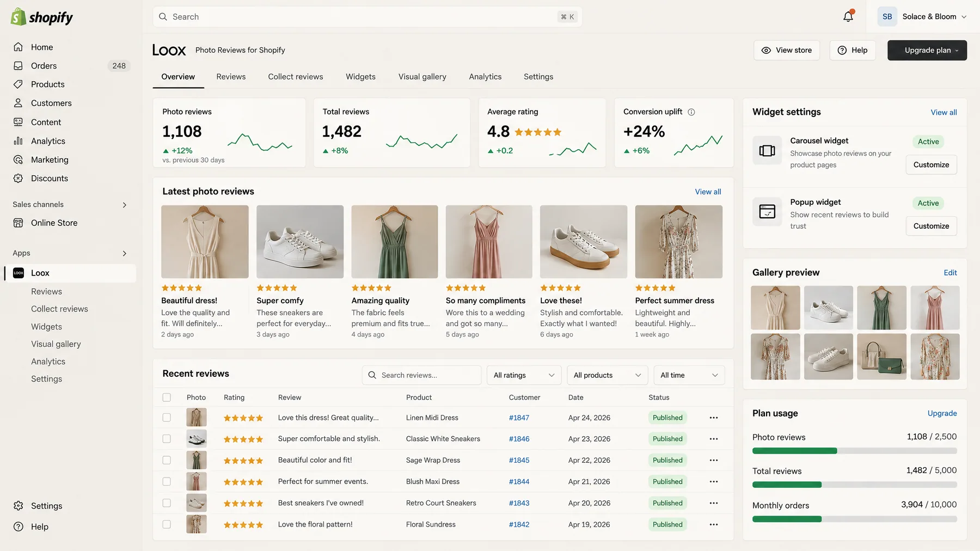Expand the Apps section chevron
980x551 pixels.
[125, 254]
